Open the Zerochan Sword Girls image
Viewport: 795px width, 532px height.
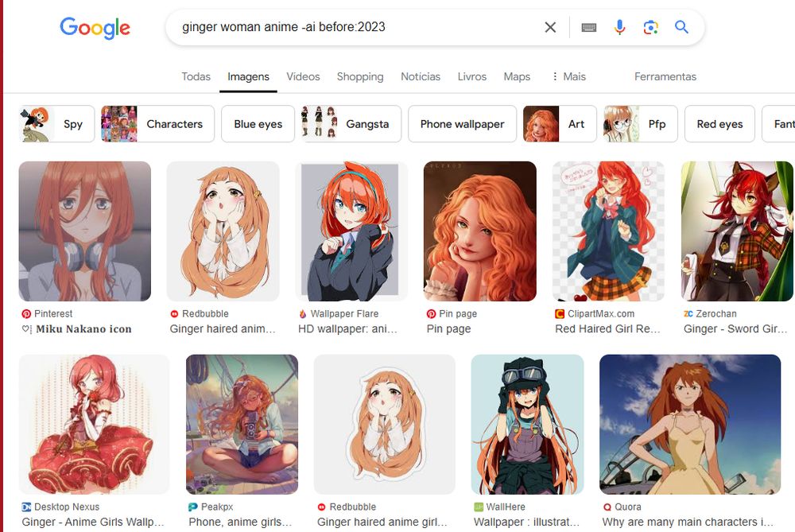(x=737, y=231)
